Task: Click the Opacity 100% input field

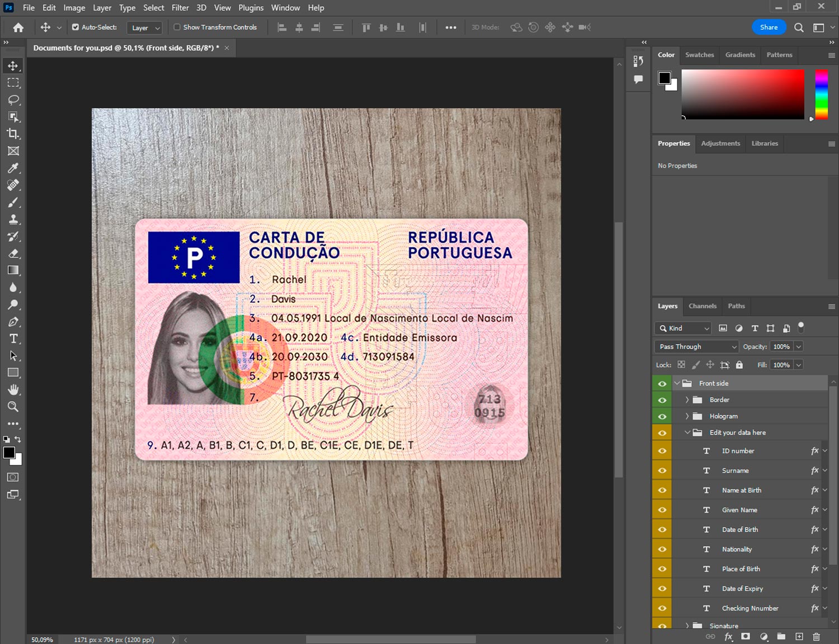Action: (781, 347)
